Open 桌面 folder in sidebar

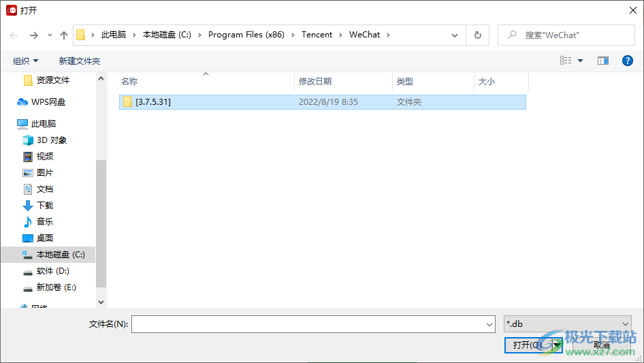click(x=45, y=238)
